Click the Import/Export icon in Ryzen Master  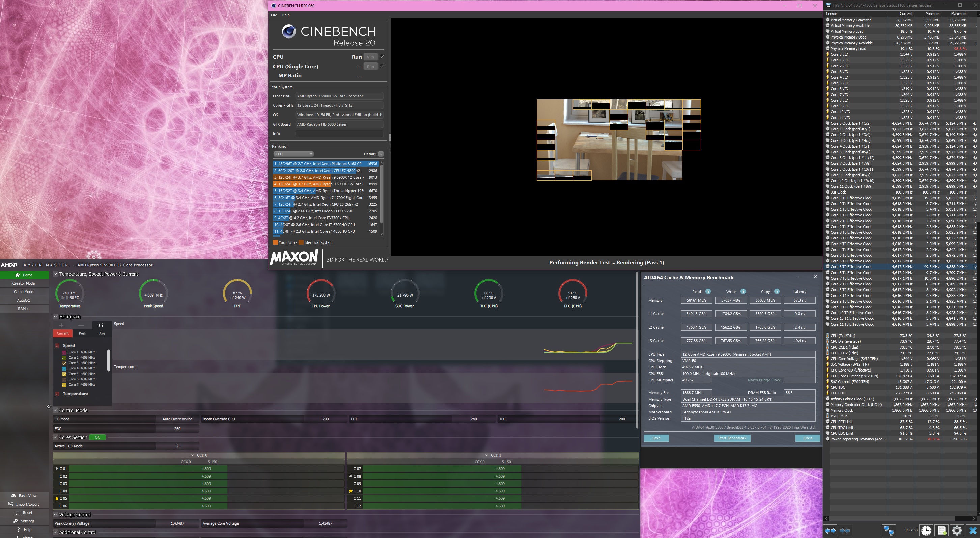click(x=11, y=504)
